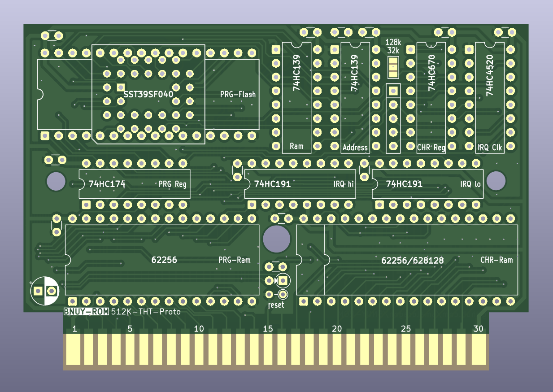Select the IRQ hi text
553x392 pixels.
344,184
